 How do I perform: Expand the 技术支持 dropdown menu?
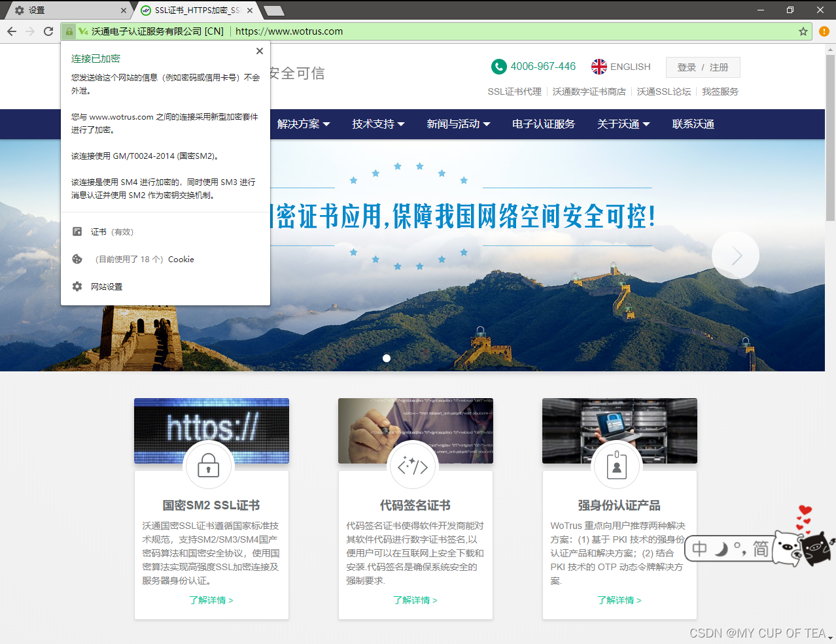click(378, 124)
